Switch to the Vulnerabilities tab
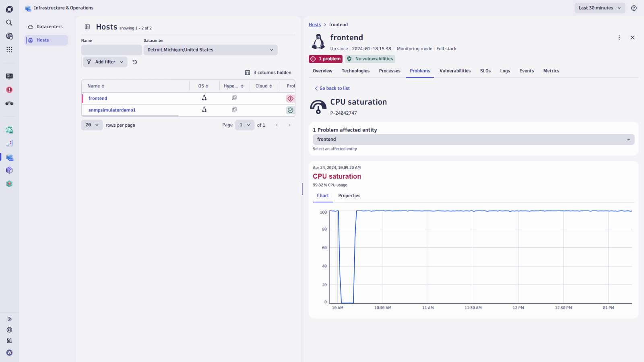This screenshot has width=644, height=362. [x=455, y=71]
